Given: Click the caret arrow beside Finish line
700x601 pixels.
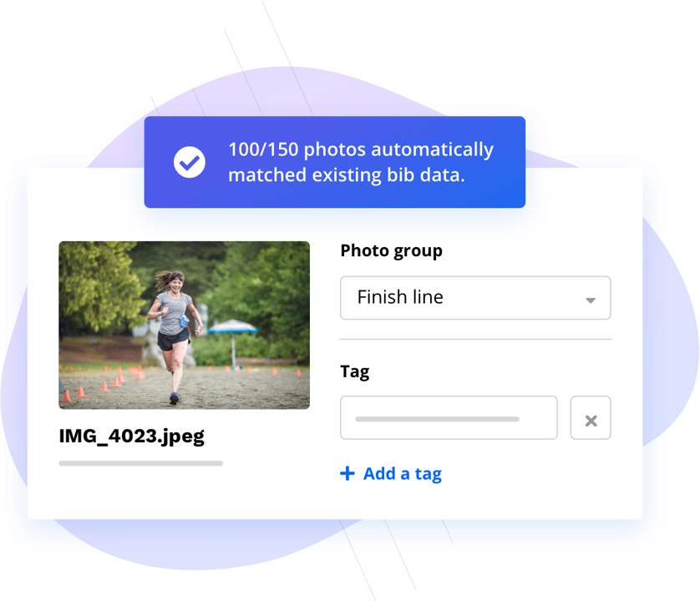Looking at the screenshot, I should pyautogui.click(x=591, y=300).
